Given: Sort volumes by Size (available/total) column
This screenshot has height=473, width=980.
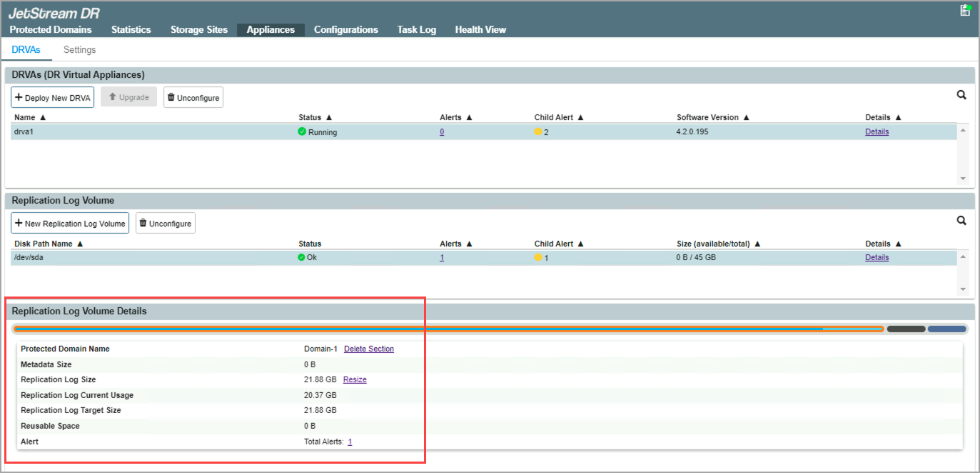Looking at the screenshot, I should pyautogui.click(x=718, y=244).
